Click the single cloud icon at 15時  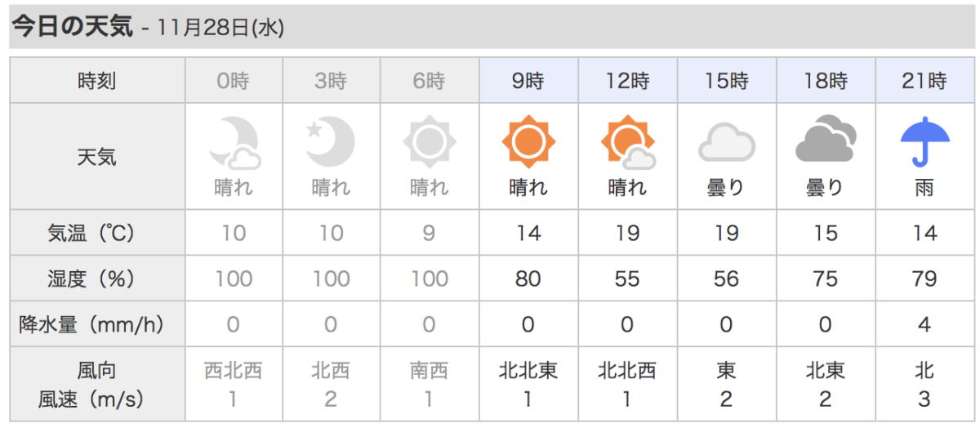point(726,143)
